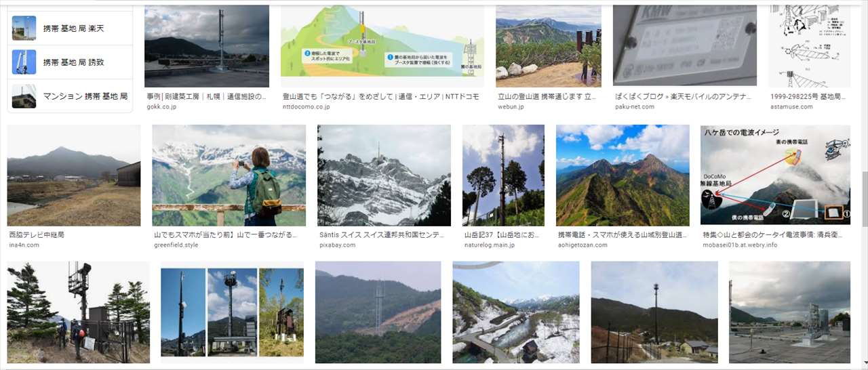The height and width of the screenshot is (370, 868).
Task: Open the three-panel antenna tower collage
Action: click(x=232, y=312)
